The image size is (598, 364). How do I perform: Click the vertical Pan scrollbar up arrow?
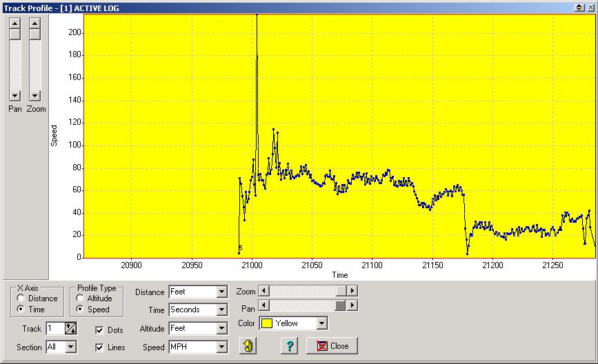14,23
